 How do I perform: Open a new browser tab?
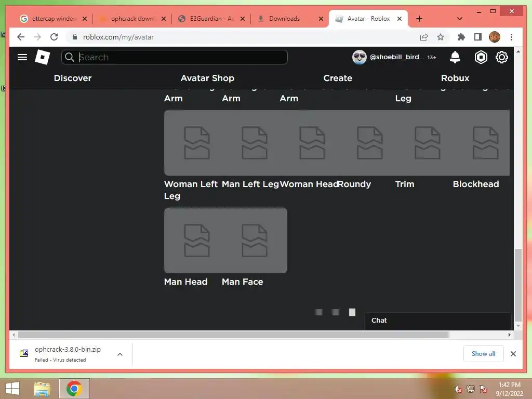coord(419,19)
